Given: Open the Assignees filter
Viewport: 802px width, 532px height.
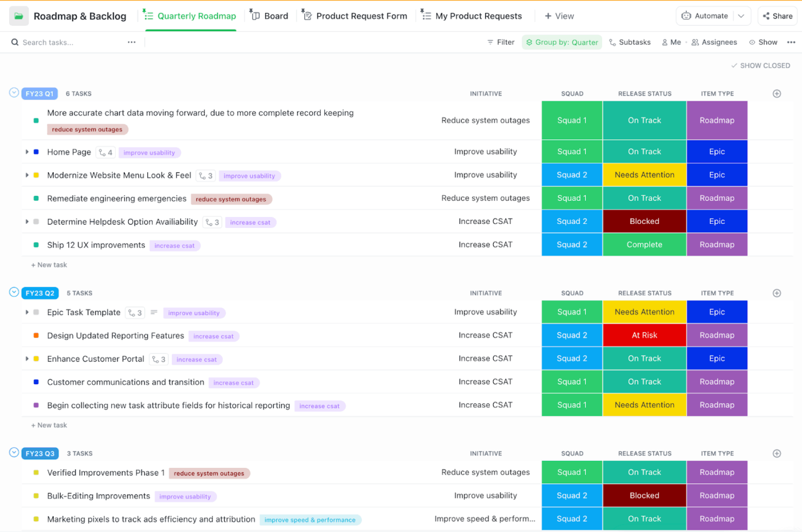Looking at the screenshot, I should [x=714, y=42].
